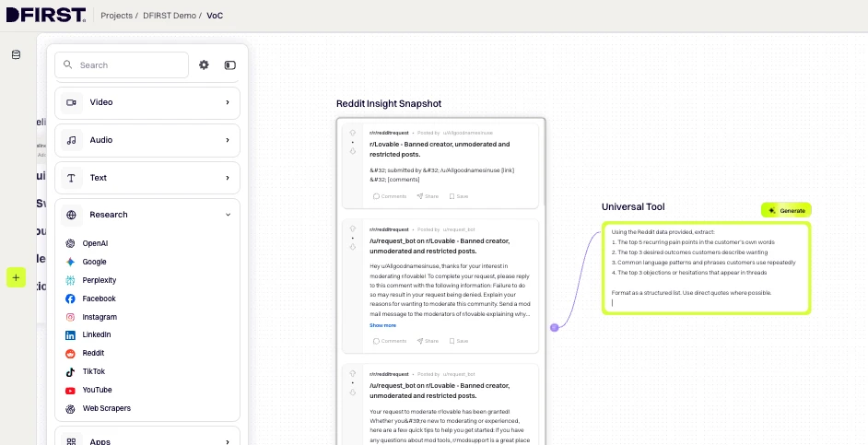Select the YouTube research tool
Image resolution: width=868 pixels, height=445 pixels.
coord(88,390)
